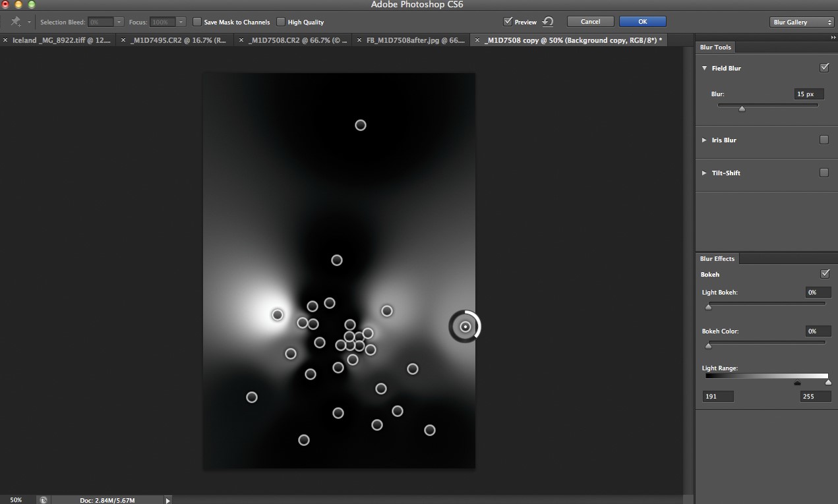Select the topmost blur pin on the image
Screen dimensions: 838x504
(x=361, y=125)
